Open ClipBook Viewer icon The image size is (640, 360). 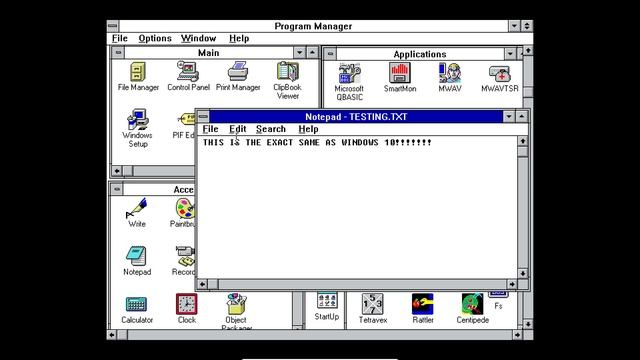pos(287,80)
